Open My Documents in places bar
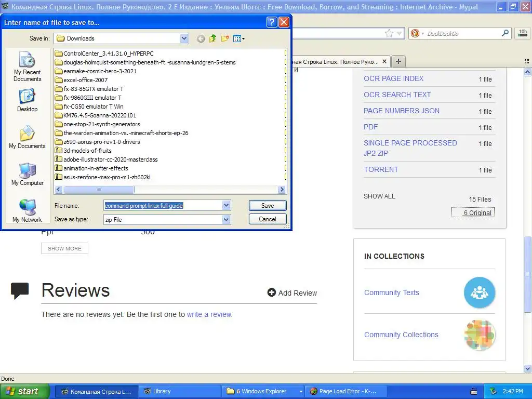This screenshot has width=532, height=399. [27, 137]
